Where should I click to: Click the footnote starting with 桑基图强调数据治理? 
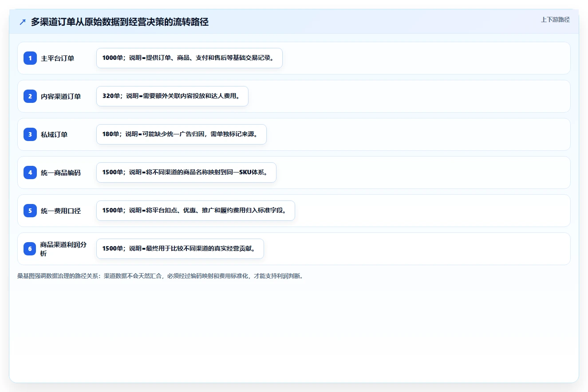(x=160, y=276)
